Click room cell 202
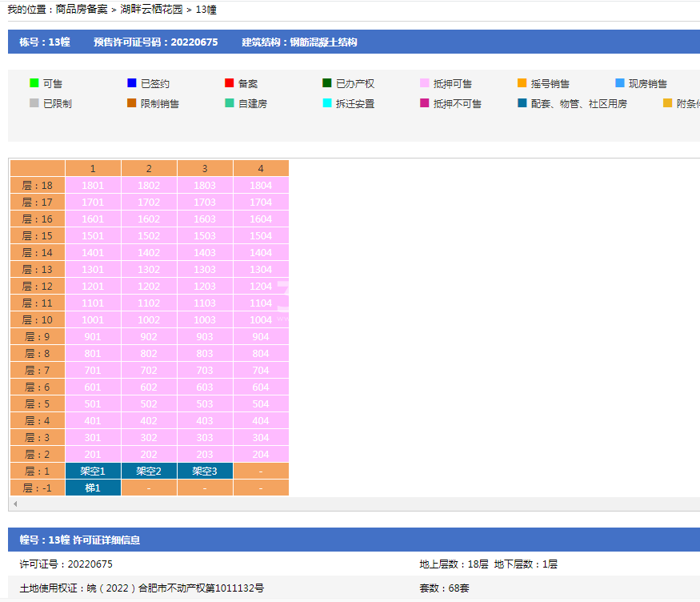The image size is (700, 602). (149, 455)
